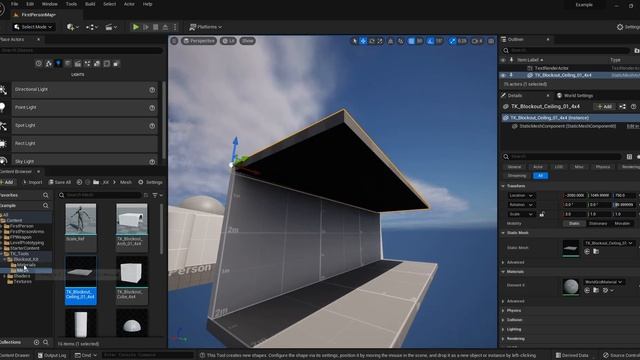Screen dimensions: 640x360
Task: Expand the Physics section in Details
Action: click(x=503, y=311)
